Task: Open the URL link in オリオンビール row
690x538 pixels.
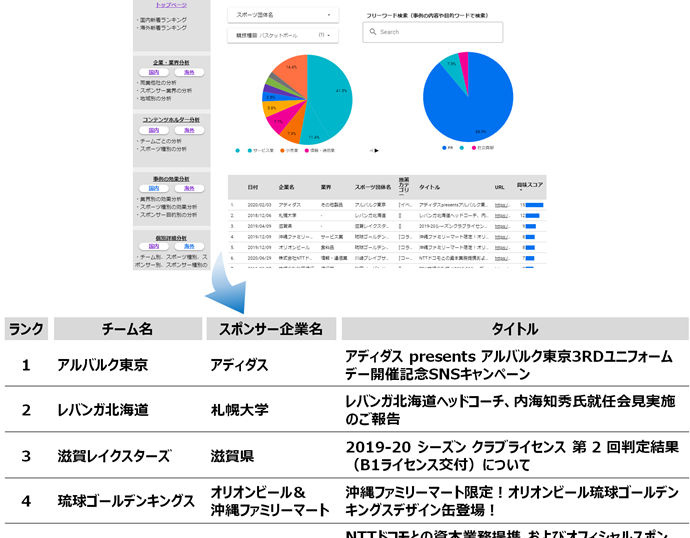Action: 502,247
